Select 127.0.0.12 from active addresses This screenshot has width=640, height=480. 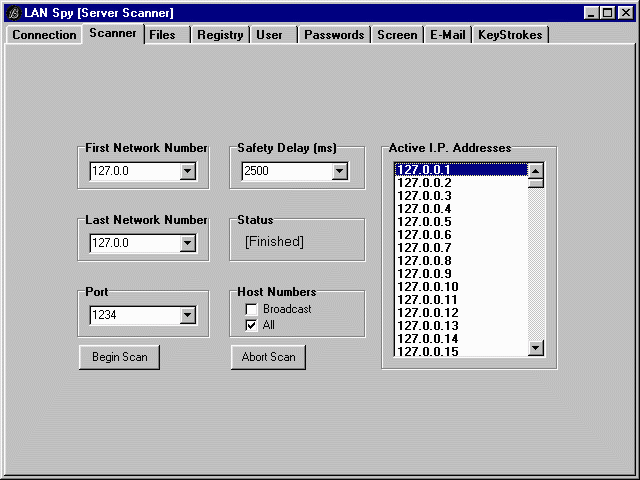pyautogui.click(x=428, y=313)
